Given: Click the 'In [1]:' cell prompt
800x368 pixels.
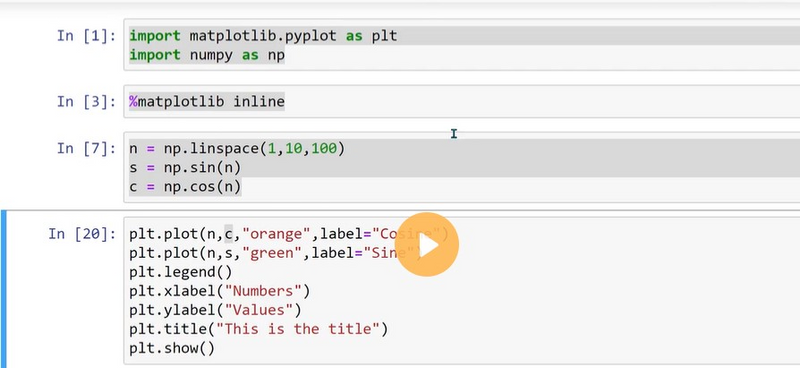Looking at the screenshot, I should [x=86, y=36].
